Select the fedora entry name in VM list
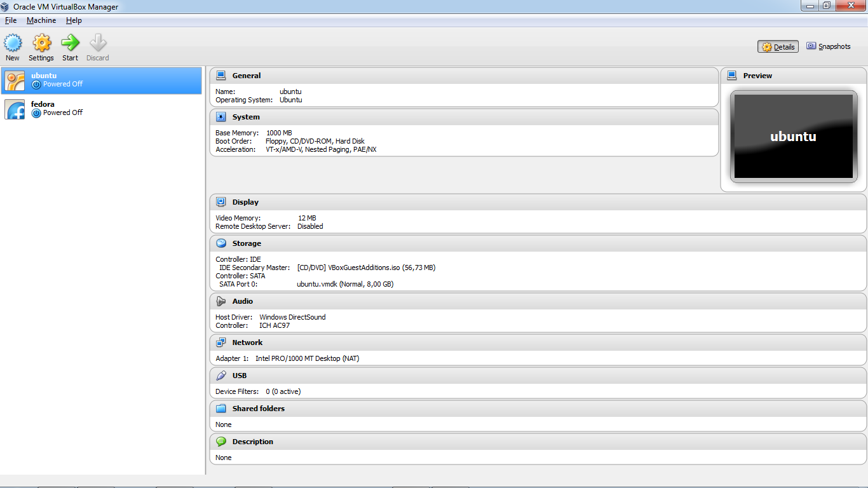Image resolution: width=868 pixels, height=488 pixels. click(x=43, y=104)
